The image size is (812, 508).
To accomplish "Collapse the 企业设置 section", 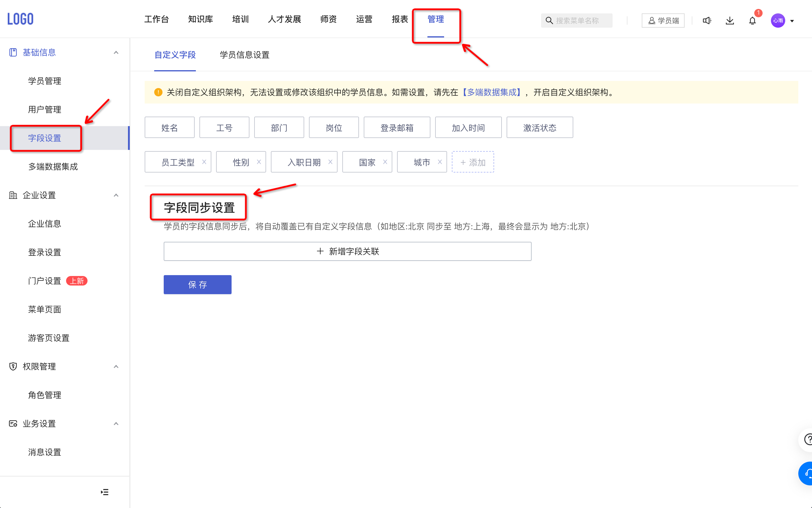I will click(116, 195).
